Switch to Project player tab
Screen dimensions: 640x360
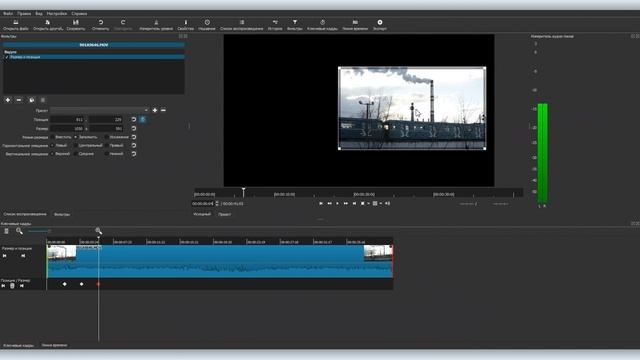(x=224, y=214)
